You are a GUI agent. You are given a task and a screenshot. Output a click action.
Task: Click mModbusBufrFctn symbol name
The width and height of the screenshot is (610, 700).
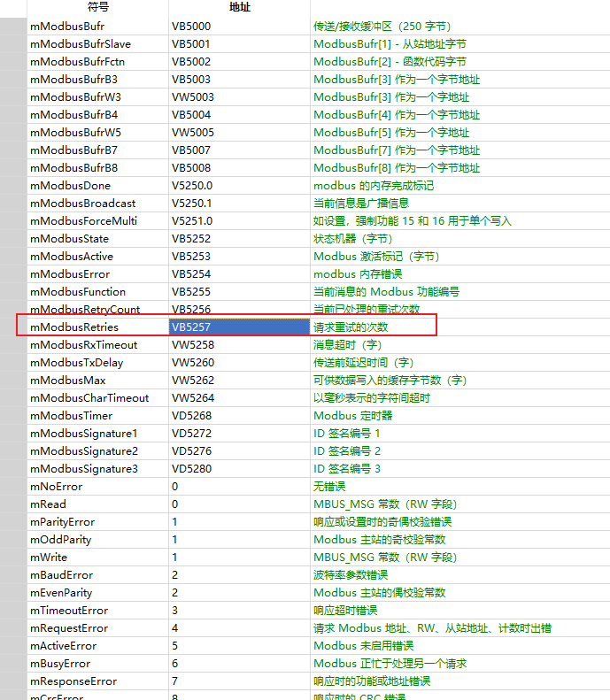(77, 62)
